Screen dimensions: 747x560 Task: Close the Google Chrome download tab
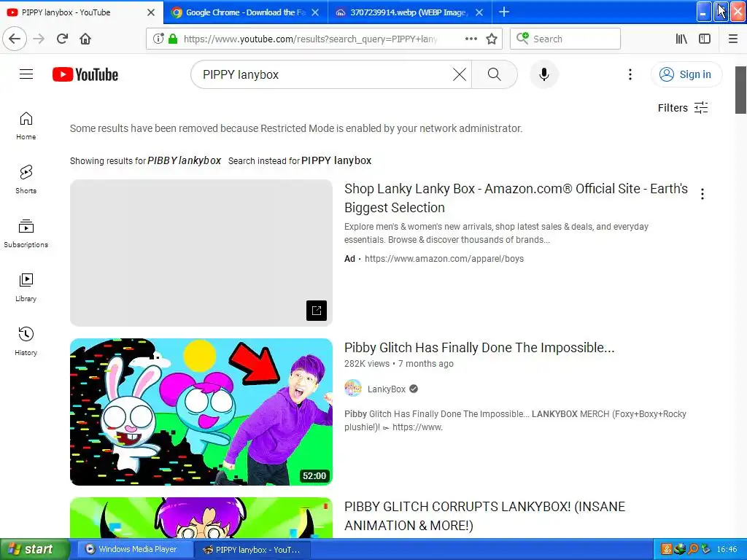pos(315,12)
